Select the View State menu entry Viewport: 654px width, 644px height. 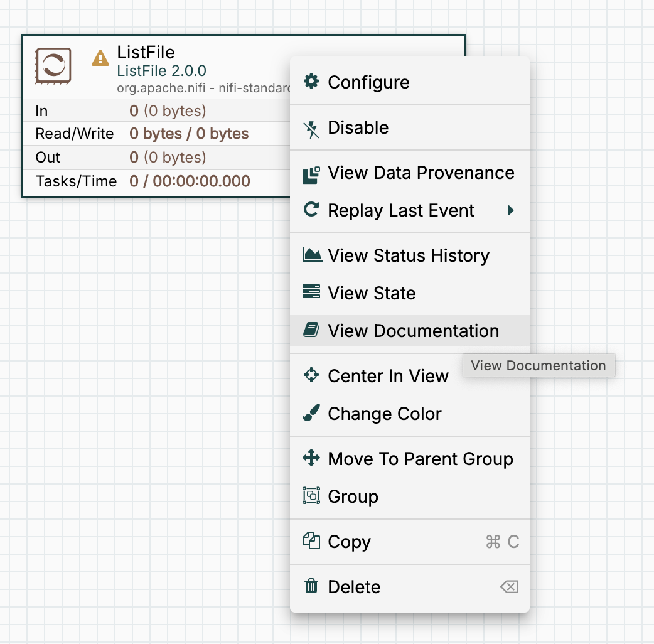point(372,293)
